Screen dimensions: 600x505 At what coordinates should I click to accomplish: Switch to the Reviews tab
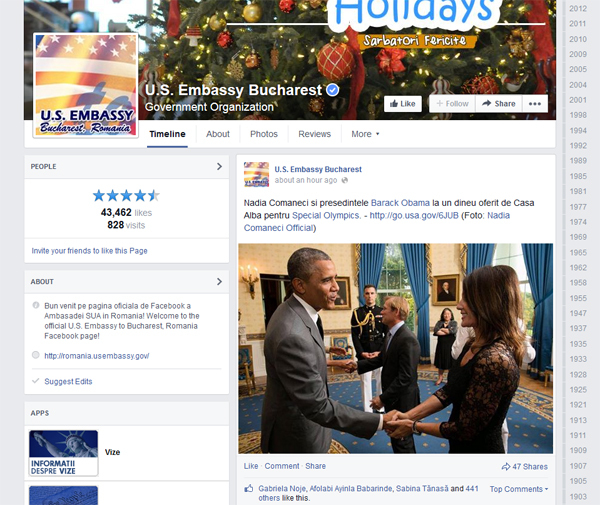click(x=314, y=134)
